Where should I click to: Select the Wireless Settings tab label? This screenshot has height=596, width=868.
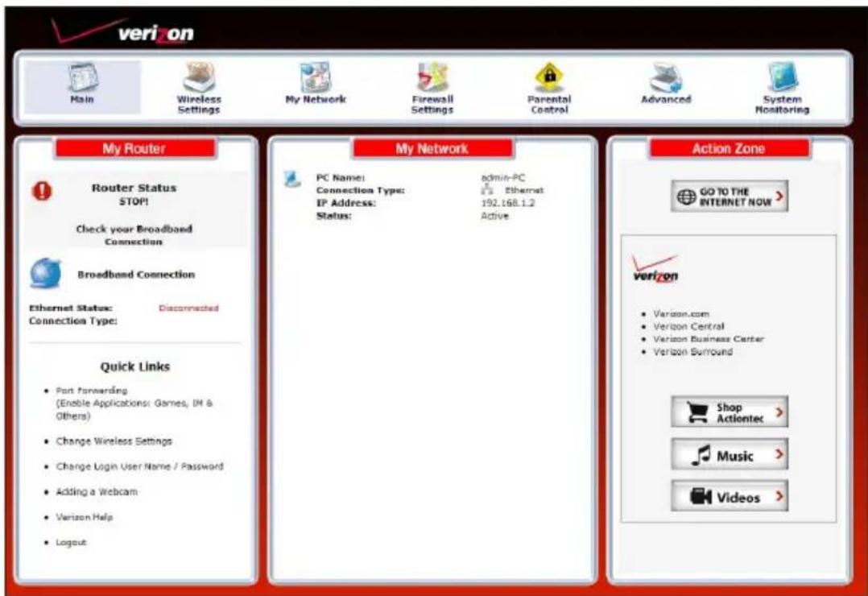[199, 104]
